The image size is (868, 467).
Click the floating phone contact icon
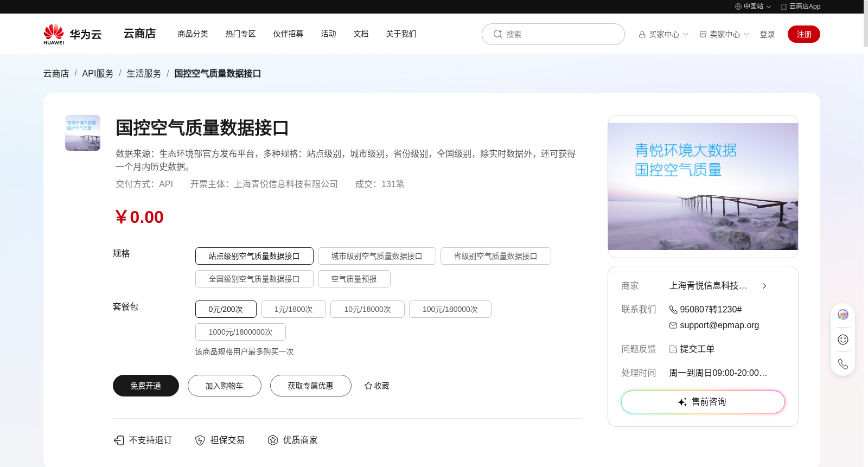pos(843,364)
